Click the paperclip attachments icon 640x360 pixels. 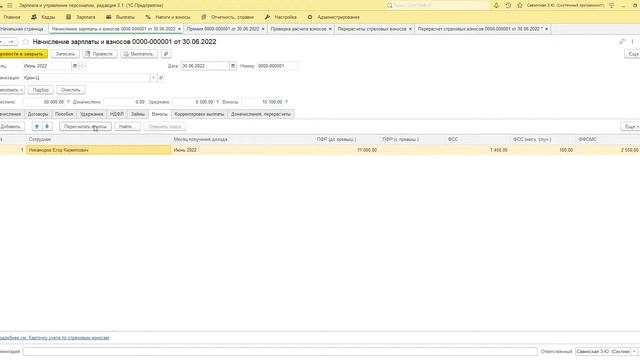(x=166, y=54)
